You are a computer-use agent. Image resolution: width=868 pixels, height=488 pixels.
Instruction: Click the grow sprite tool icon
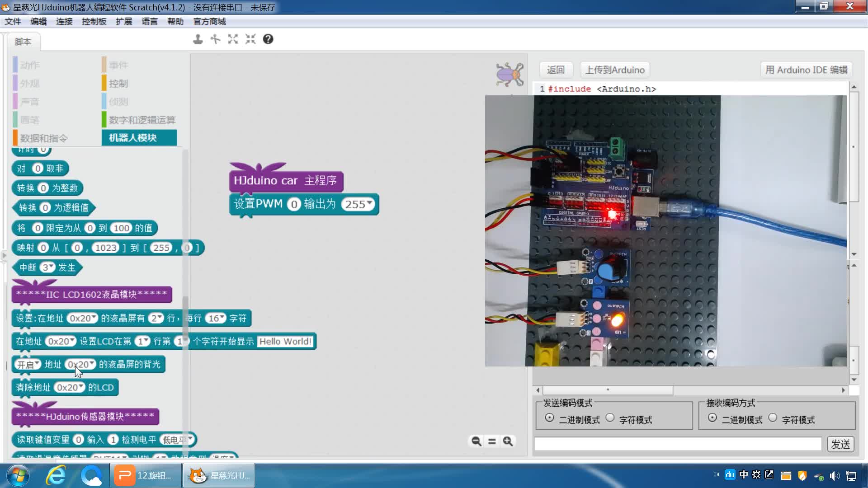(233, 39)
